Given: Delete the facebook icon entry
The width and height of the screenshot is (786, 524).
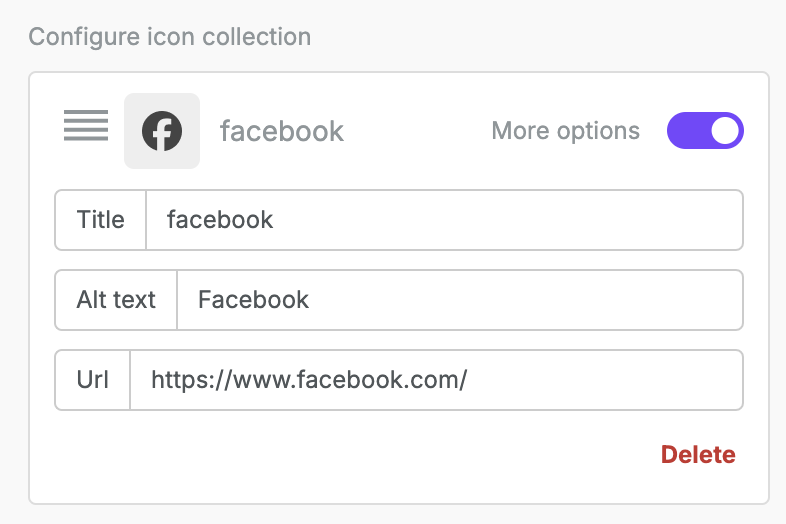Looking at the screenshot, I should pyautogui.click(x=698, y=455).
